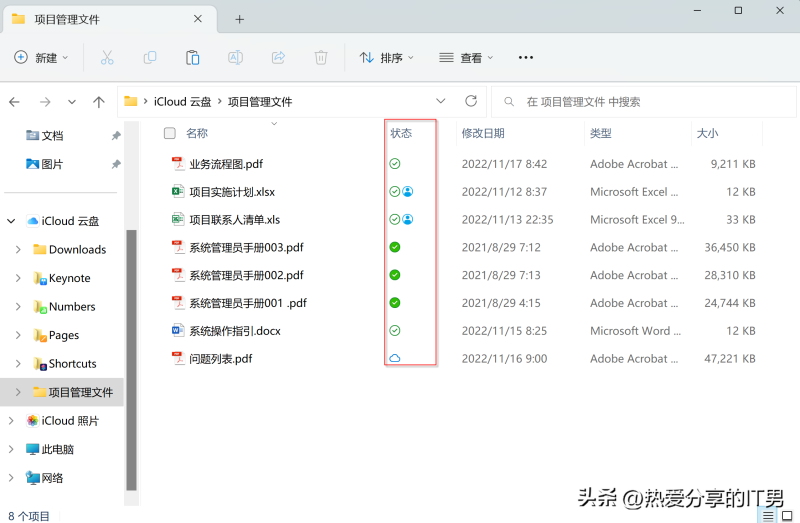This screenshot has width=800, height=523.
Task: Click the Copy icon in toolbar
Action: coord(150,58)
